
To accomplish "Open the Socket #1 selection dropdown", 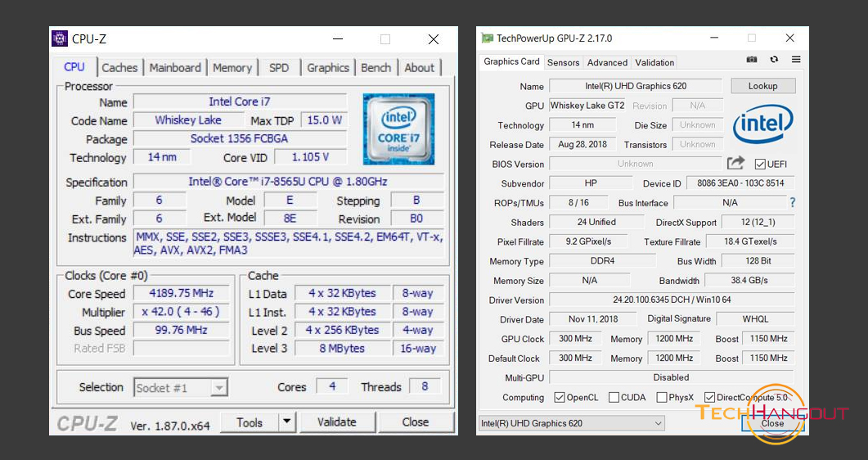I will [181, 387].
